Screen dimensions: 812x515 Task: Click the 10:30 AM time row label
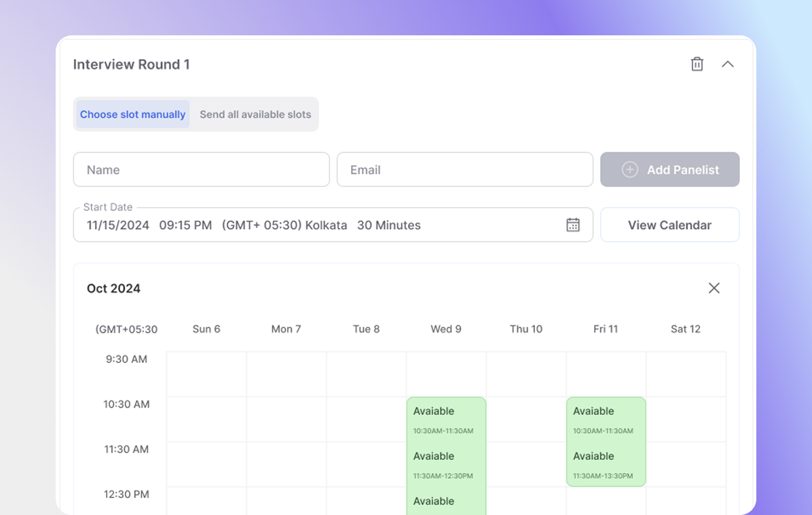pos(126,404)
